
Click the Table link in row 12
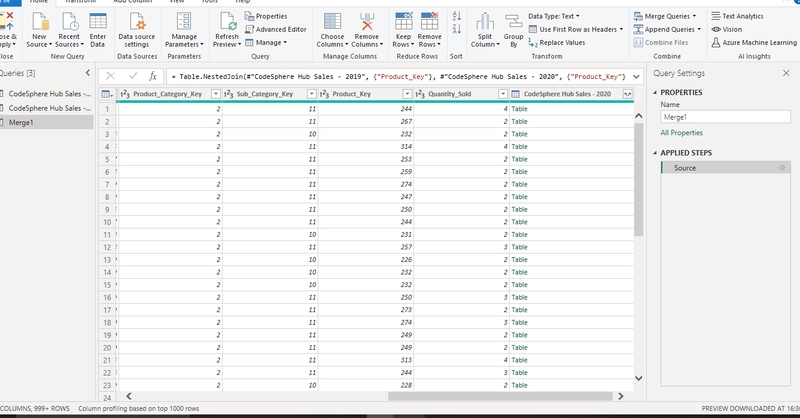tap(519, 247)
